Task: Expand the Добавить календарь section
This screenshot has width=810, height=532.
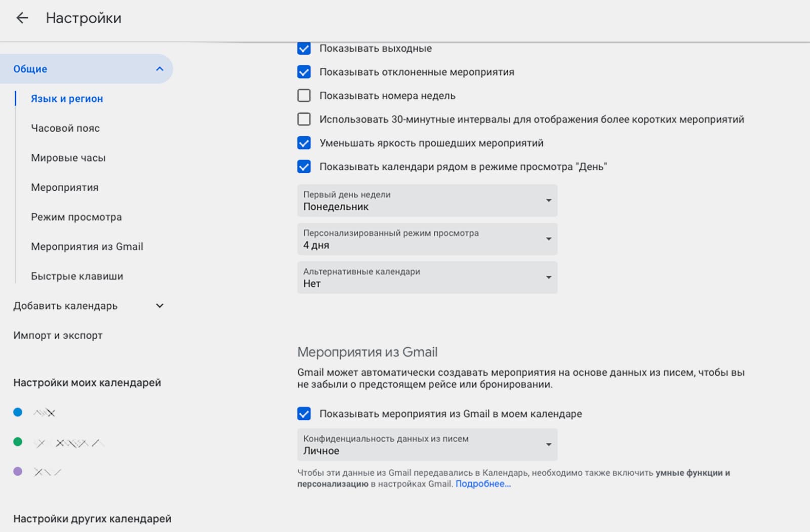Action: [x=159, y=306]
